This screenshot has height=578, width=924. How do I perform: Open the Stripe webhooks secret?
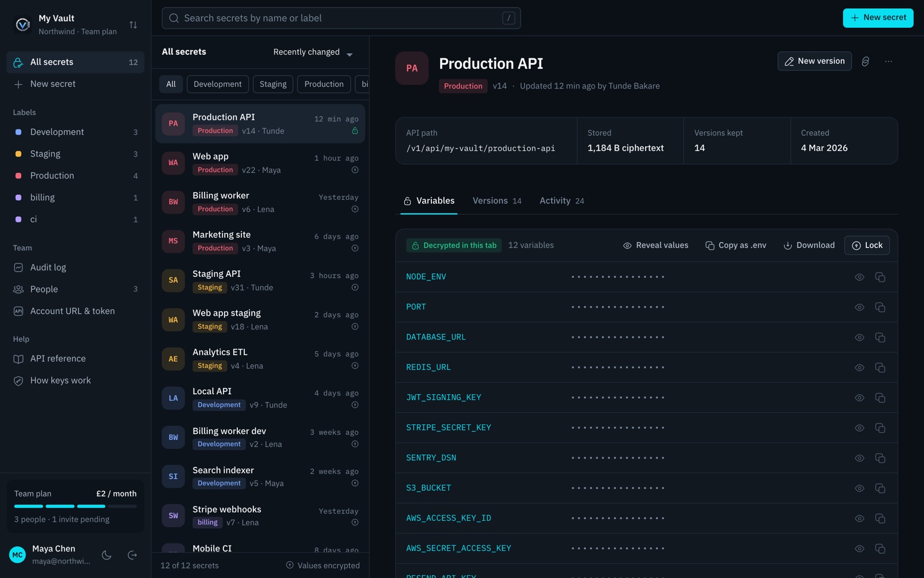[x=260, y=516]
